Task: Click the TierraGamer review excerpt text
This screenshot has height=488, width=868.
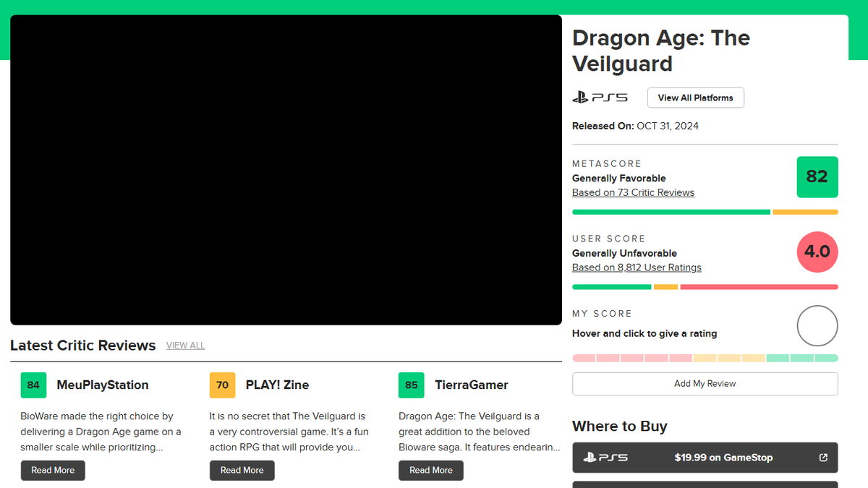Action: pyautogui.click(x=479, y=432)
